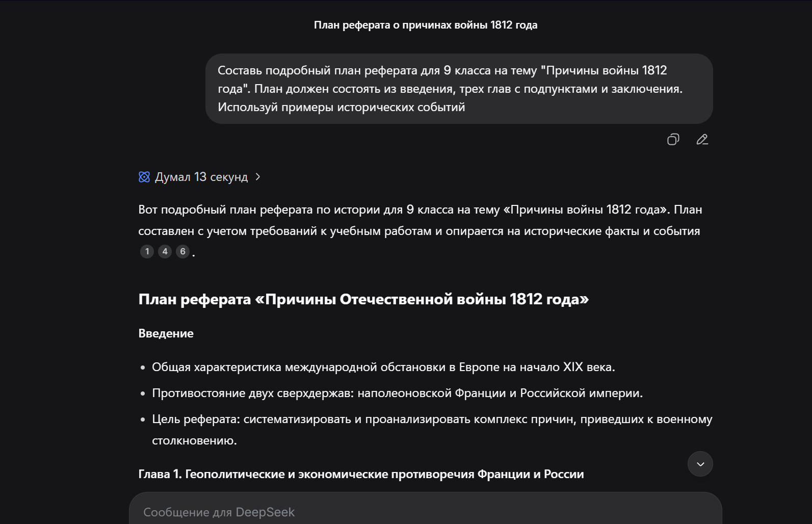812x524 pixels.
Task: Click the edit pencil next to the copy icon
Action: (702, 139)
